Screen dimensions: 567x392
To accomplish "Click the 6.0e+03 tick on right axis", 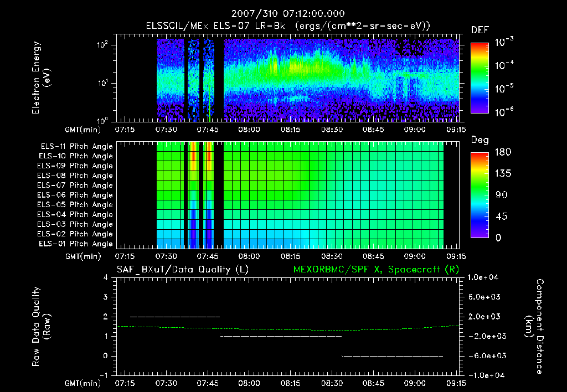I will (x=484, y=297).
